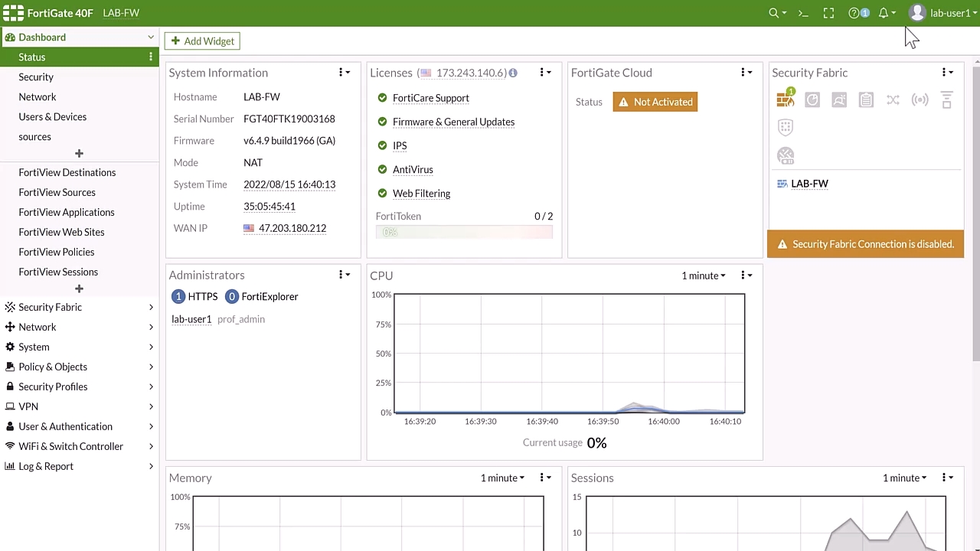Image resolution: width=980 pixels, height=551 pixels.
Task: Click the fullscreen toggle icon
Action: coord(828,13)
